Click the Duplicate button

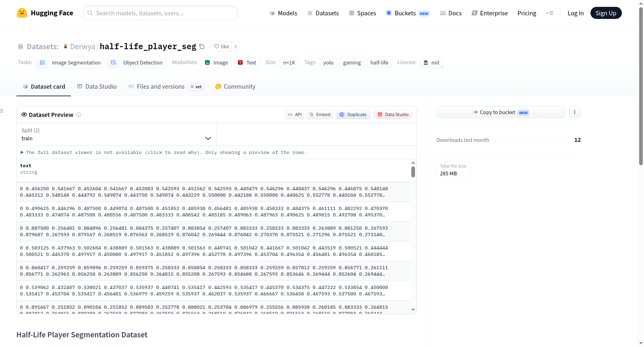353,114
